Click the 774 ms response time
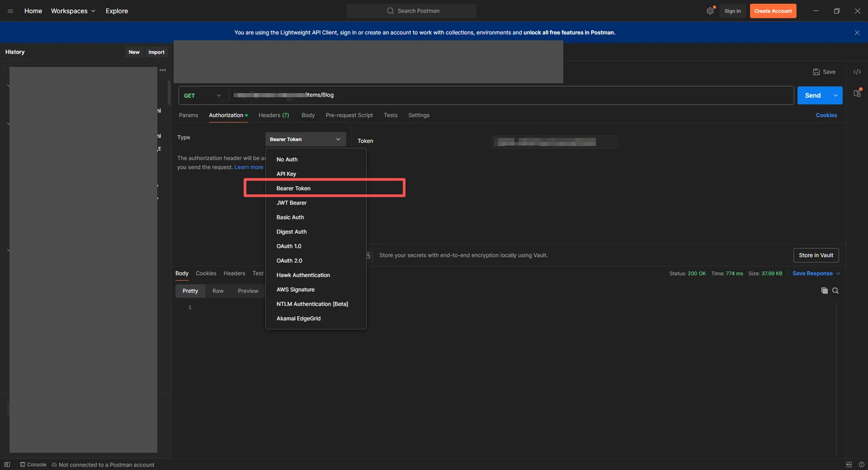868x470 pixels. point(735,274)
